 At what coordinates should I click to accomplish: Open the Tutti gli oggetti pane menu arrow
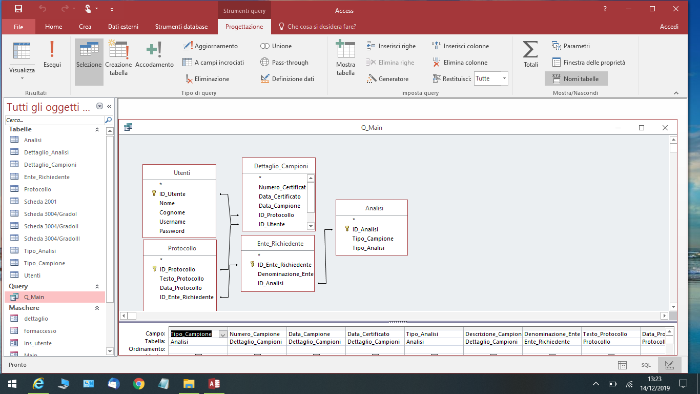(100, 106)
